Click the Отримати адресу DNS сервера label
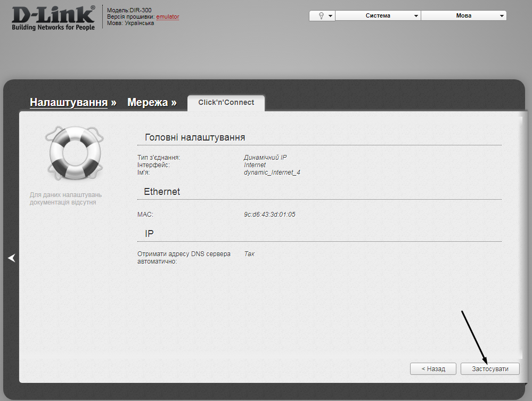Viewport: 532px width, 401px height. tap(184, 258)
